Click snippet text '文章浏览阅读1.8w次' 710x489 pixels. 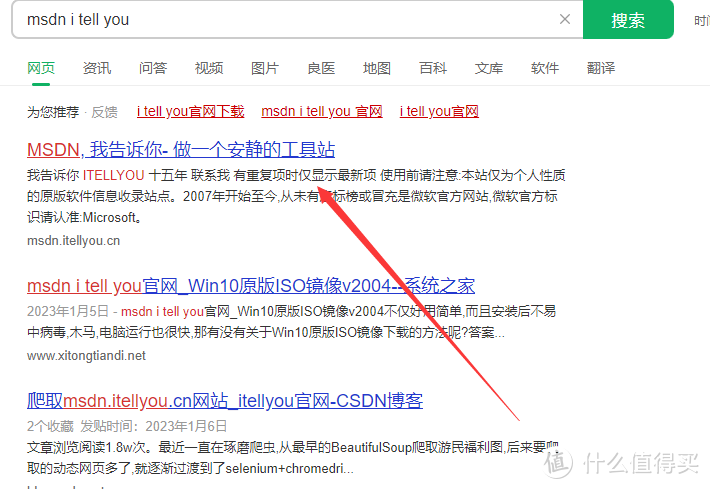87,447
